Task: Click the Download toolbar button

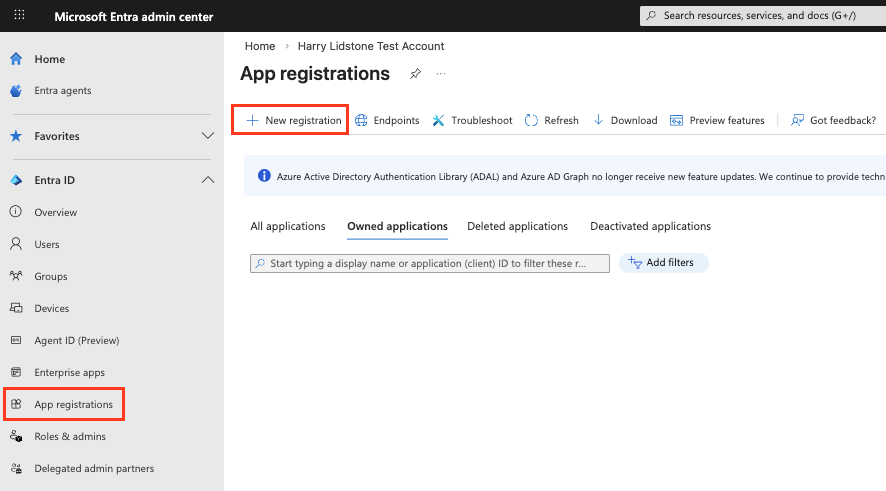Action: (626, 120)
